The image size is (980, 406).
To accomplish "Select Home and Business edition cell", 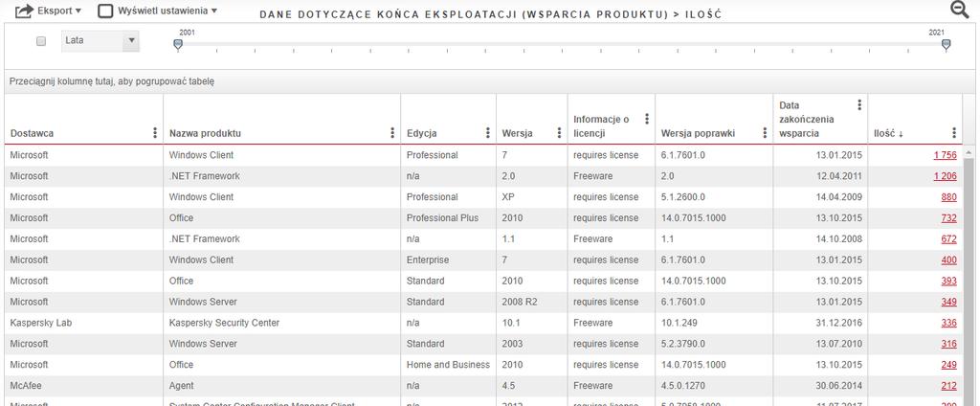I will tap(449, 365).
